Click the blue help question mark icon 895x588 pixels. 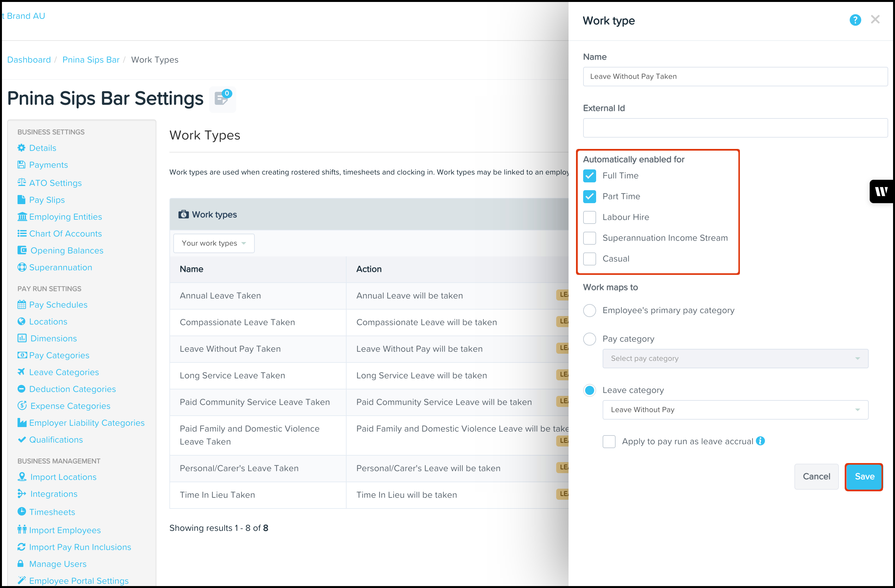pos(855,20)
